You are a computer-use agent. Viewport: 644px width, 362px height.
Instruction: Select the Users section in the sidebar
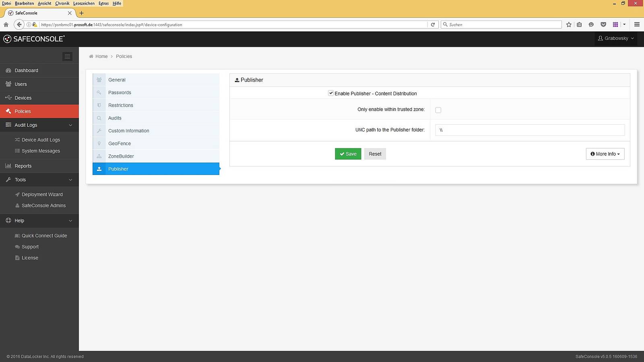[x=21, y=84]
